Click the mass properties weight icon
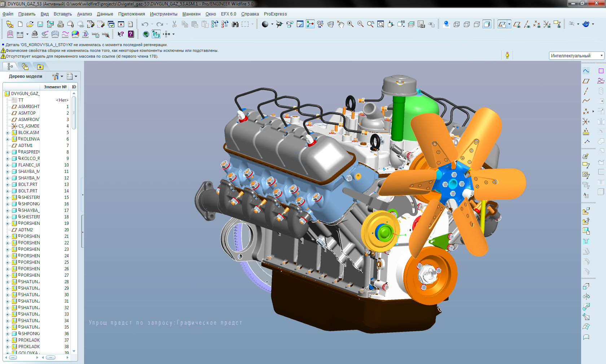Viewport: 606px width, 364px height. click(x=35, y=34)
